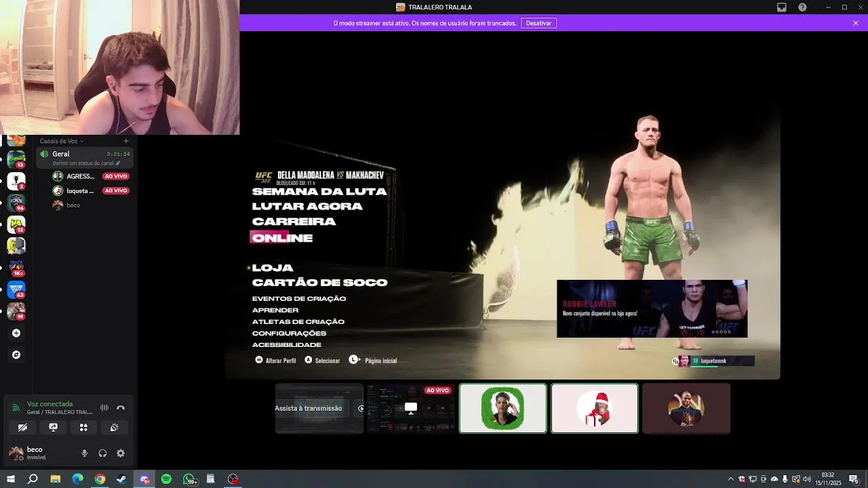The height and width of the screenshot is (488, 868).
Task: Open Della Maddalena vs Makhachev event banner
Action: click(x=319, y=177)
